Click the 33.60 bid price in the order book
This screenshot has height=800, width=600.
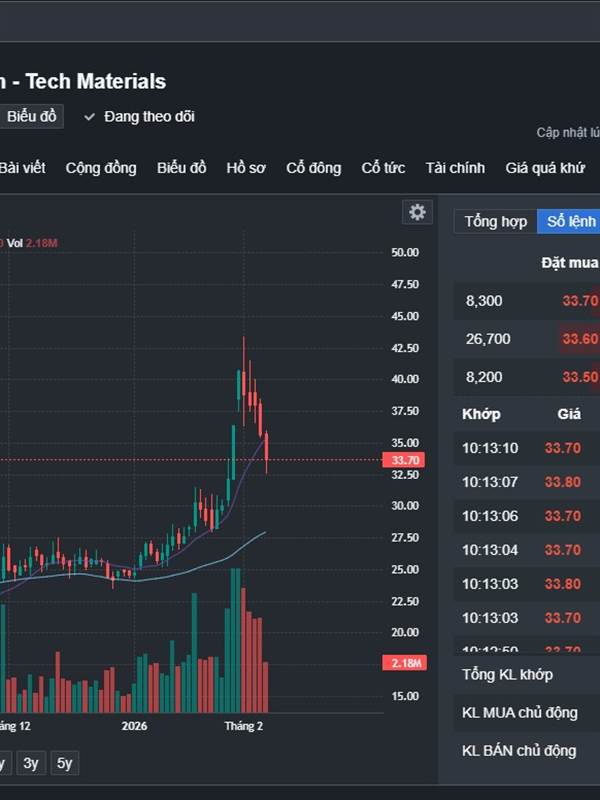point(580,339)
